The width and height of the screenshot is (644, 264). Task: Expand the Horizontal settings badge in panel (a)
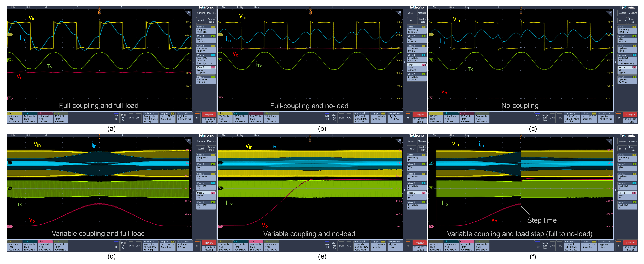(x=151, y=118)
